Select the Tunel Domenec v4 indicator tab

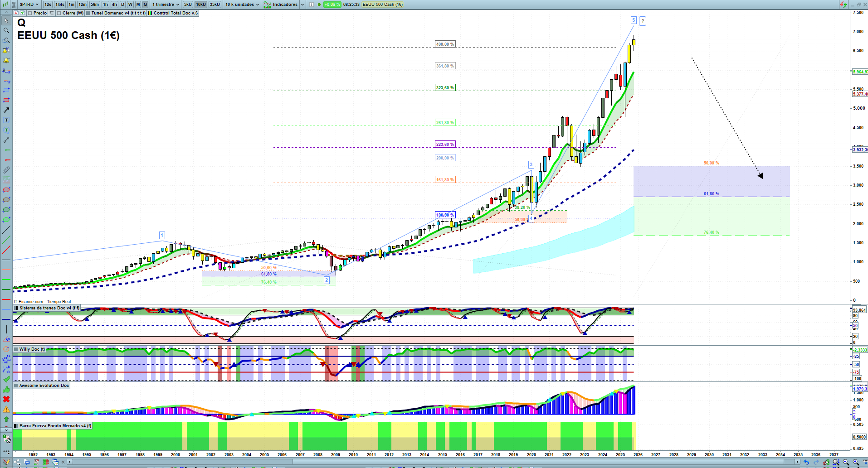(x=116, y=13)
